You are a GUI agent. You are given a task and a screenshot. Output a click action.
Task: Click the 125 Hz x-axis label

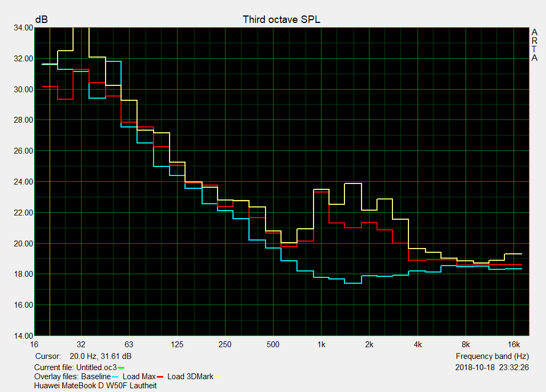177,345
